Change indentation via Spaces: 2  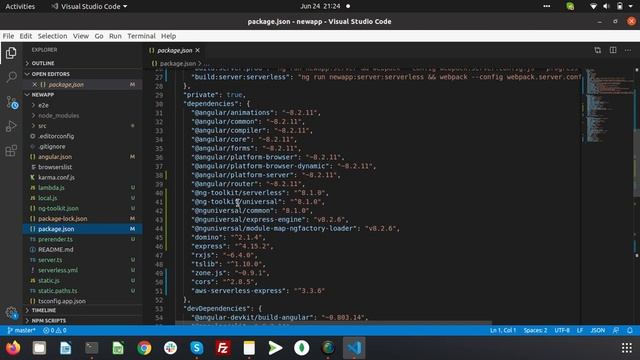pos(535,330)
